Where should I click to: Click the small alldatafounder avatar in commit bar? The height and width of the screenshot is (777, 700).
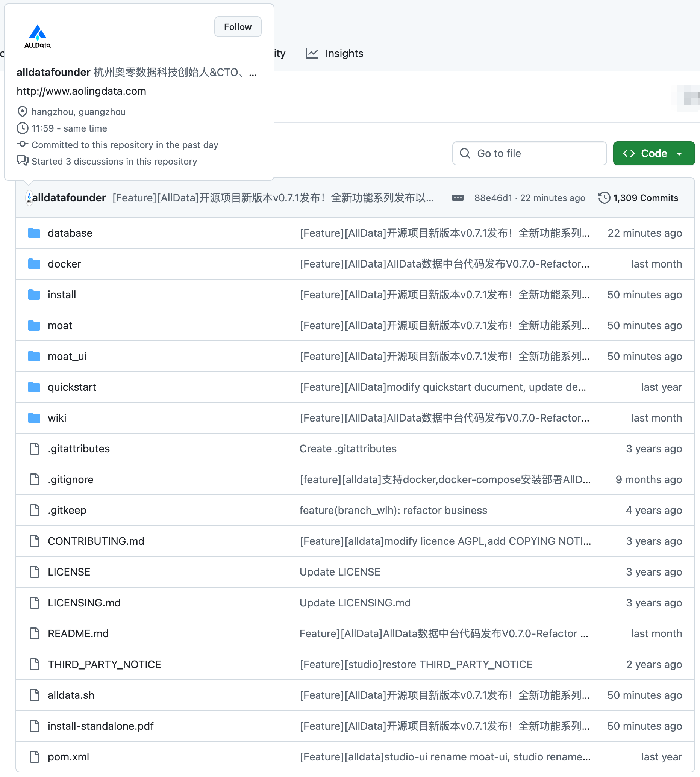pyautogui.click(x=29, y=198)
